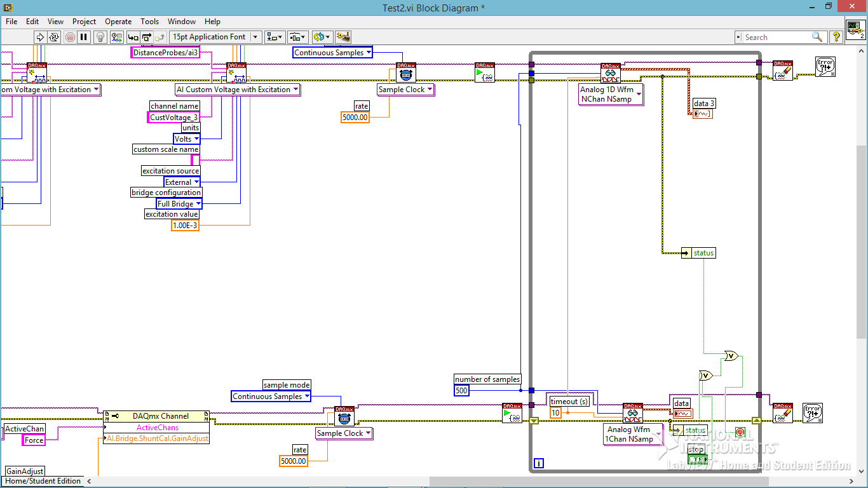
Task: Open the lower Sample Clock selector
Action: pyautogui.click(x=344, y=433)
